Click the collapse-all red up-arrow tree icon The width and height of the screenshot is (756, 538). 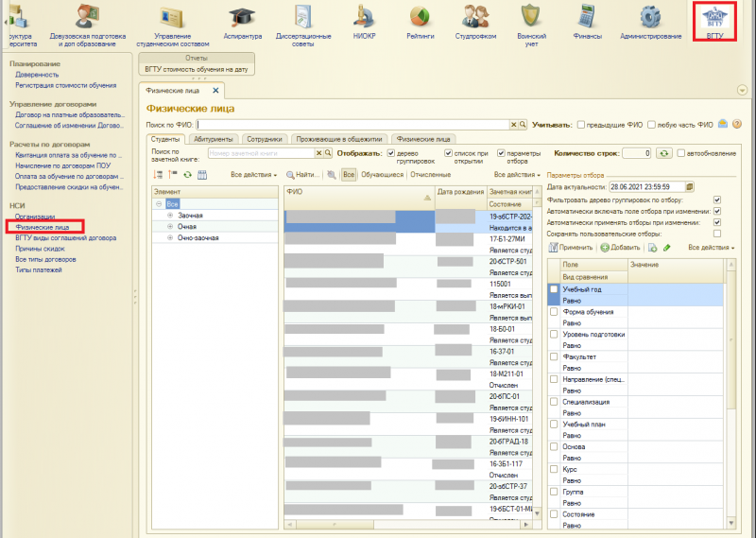173,175
